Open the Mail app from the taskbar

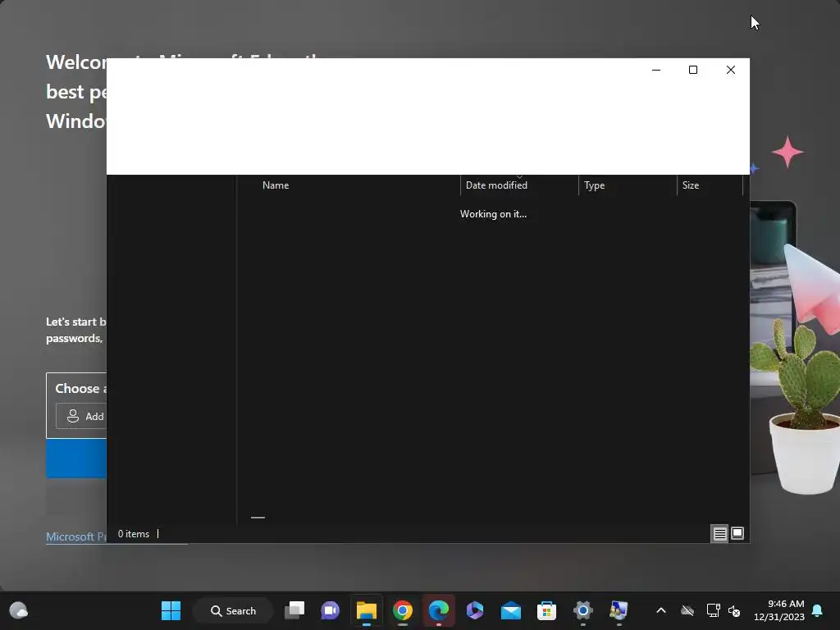[x=510, y=610]
